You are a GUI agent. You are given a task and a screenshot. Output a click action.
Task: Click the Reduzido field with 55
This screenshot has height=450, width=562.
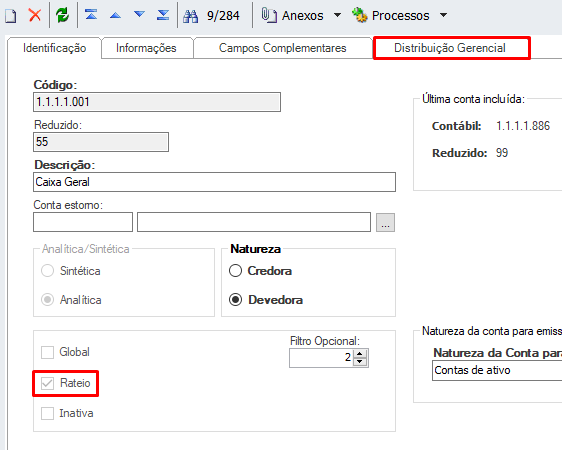click(101, 142)
